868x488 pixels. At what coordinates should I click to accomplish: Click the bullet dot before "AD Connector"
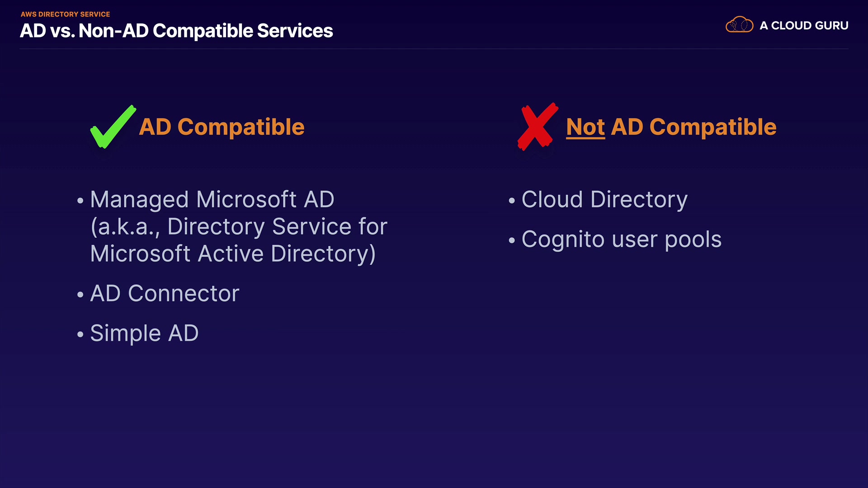tap(80, 295)
